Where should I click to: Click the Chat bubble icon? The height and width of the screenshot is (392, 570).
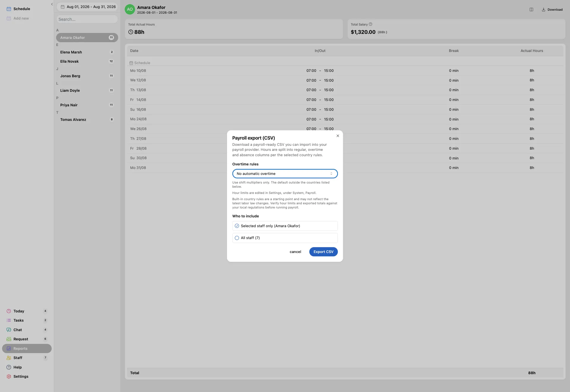[x=9, y=330]
